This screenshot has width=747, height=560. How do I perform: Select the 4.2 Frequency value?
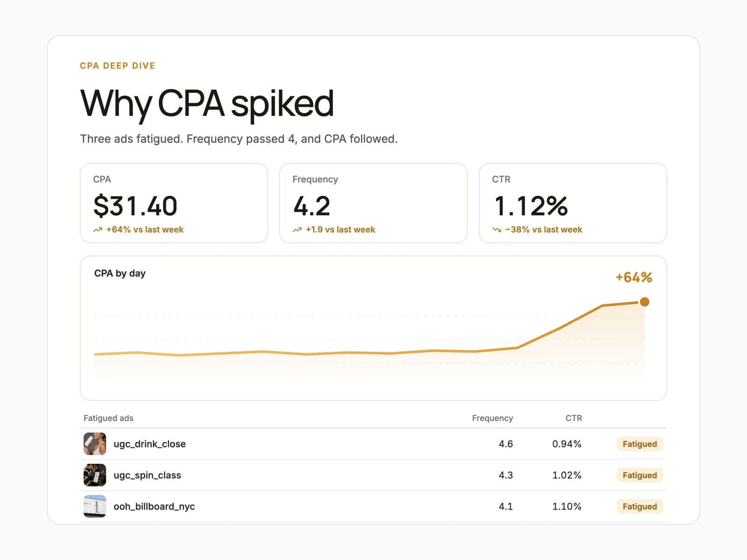312,206
